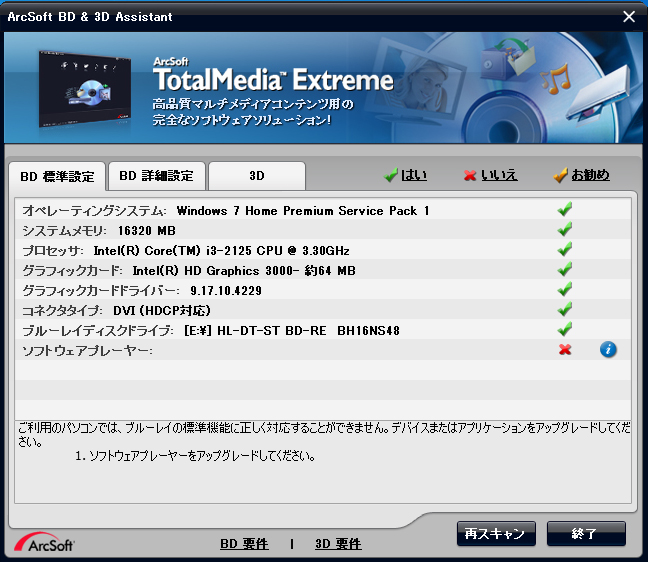Click the red X icon beside いいえ legend

470,176
